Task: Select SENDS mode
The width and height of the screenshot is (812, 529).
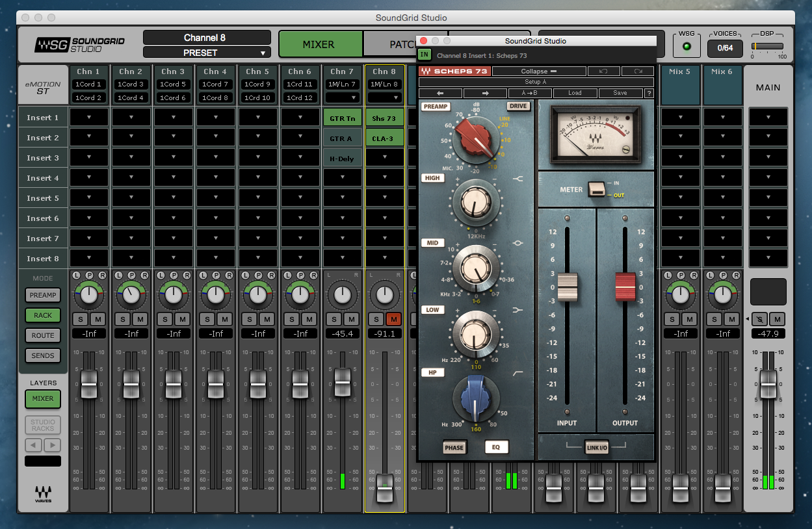Action: [x=43, y=355]
